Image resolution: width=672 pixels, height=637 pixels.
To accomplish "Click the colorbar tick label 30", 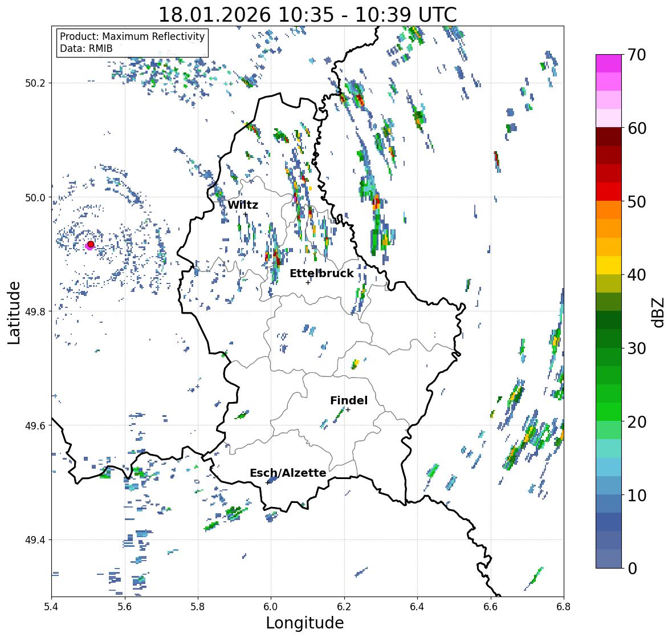I will (636, 348).
